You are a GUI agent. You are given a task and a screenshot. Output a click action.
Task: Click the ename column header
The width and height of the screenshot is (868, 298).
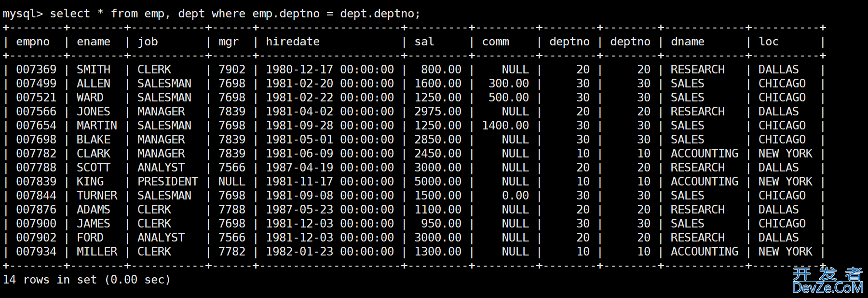coord(94,42)
